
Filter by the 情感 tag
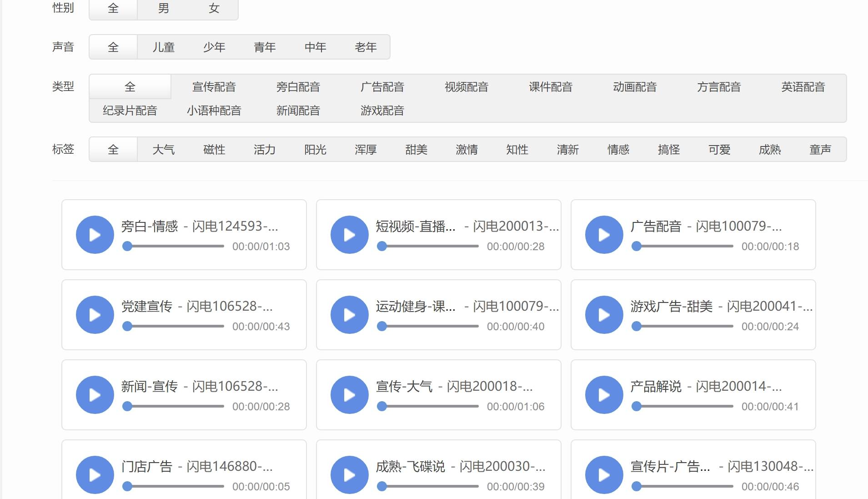click(618, 149)
